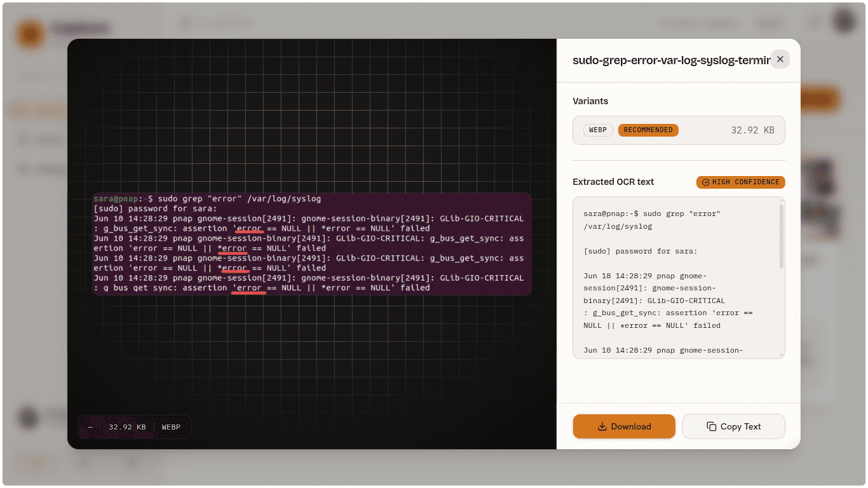868x488 pixels.
Task: Click the "Extracted OCR text" heading
Action: [613, 182]
